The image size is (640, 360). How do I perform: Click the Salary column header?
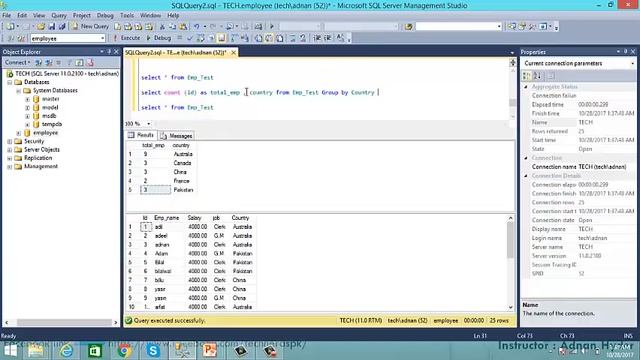click(x=194, y=218)
